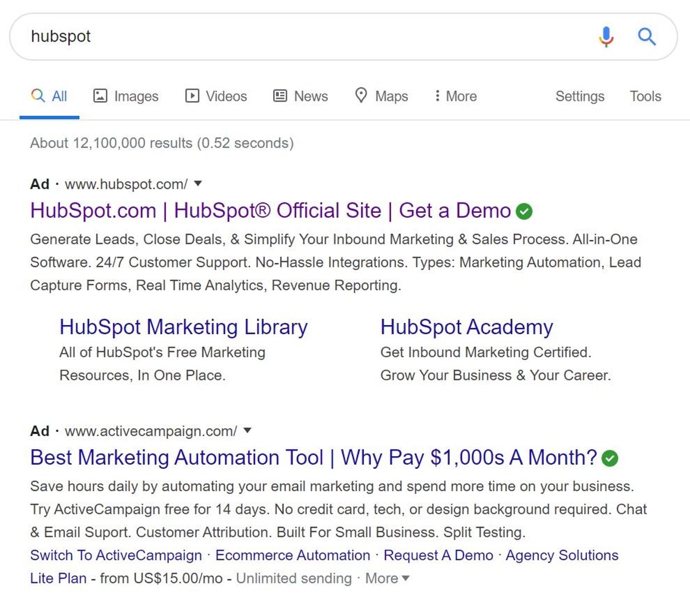Open the HubSpot Academy sitelink
Image resolution: width=690 pixels, height=616 pixels.
click(466, 326)
